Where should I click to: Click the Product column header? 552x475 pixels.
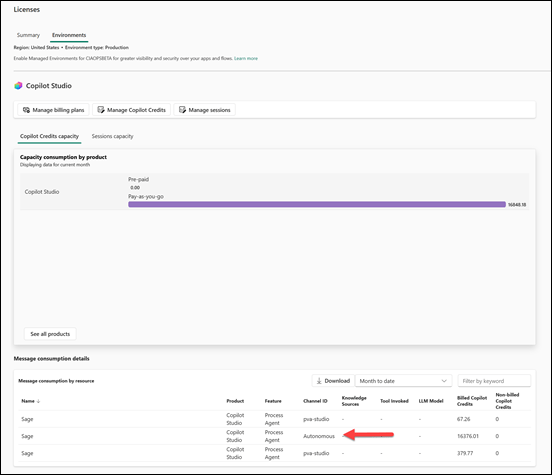pyautogui.click(x=235, y=401)
